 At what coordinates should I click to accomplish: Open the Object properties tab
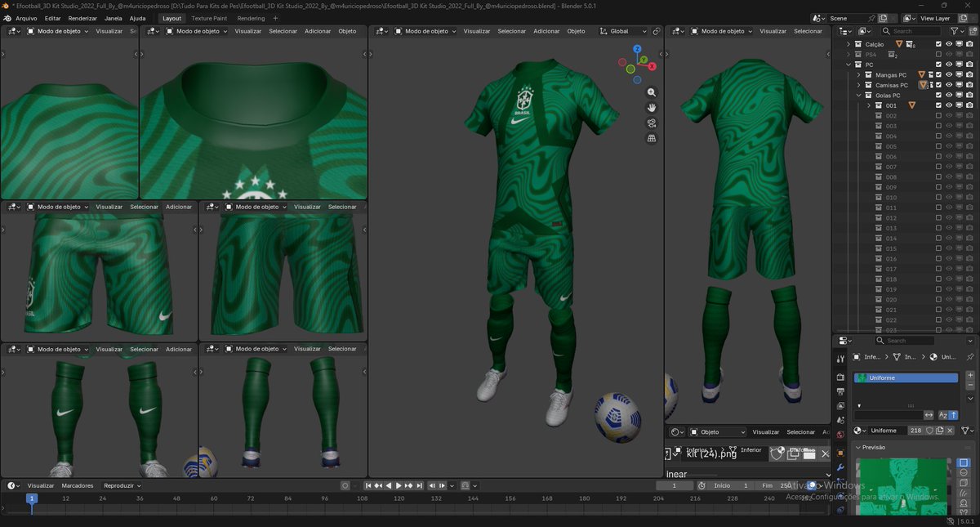tap(841, 453)
